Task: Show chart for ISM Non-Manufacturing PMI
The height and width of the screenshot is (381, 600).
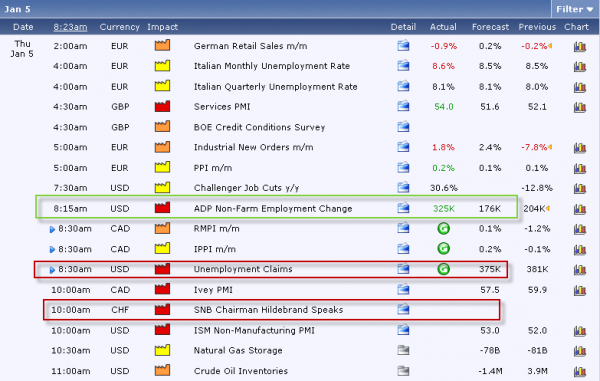Action: [580, 331]
